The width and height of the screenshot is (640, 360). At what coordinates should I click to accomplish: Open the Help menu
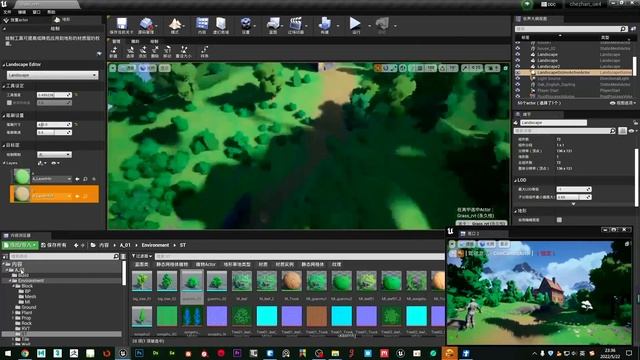tap(51, 12)
